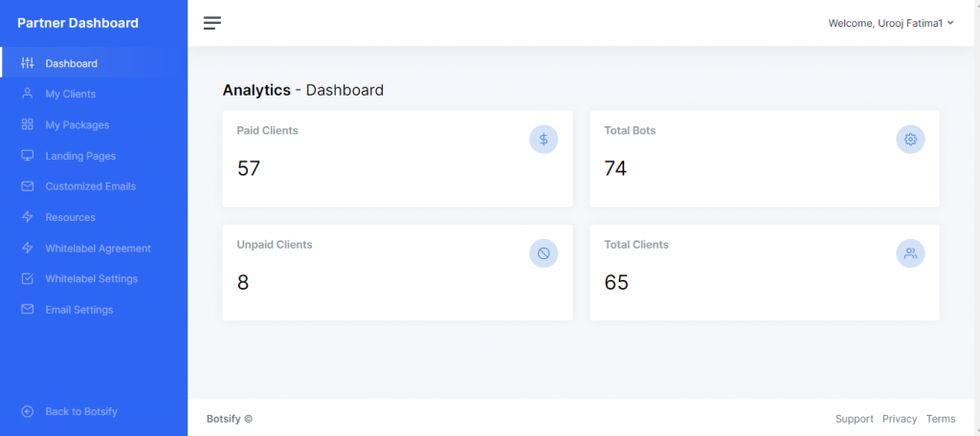Click the envelope icon next to Customized Emails
This screenshot has height=436, width=980.
tap(28, 186)
